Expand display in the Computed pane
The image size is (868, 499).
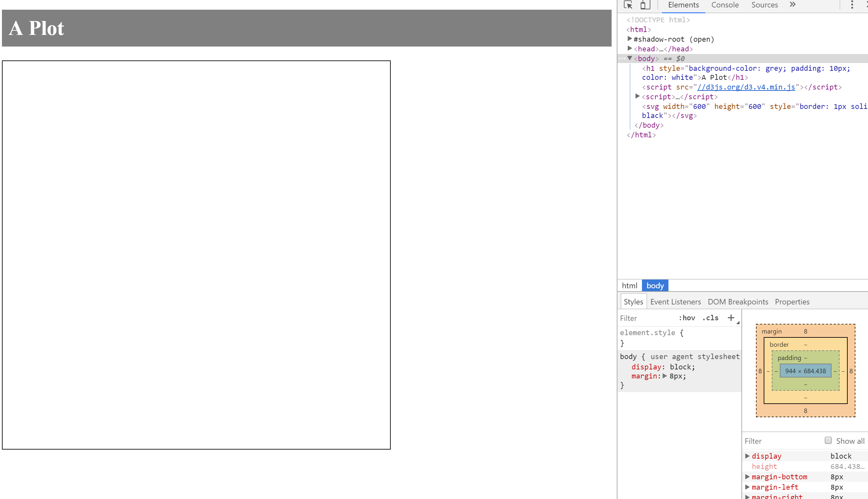pyautogui.click(x=747, y=456)
